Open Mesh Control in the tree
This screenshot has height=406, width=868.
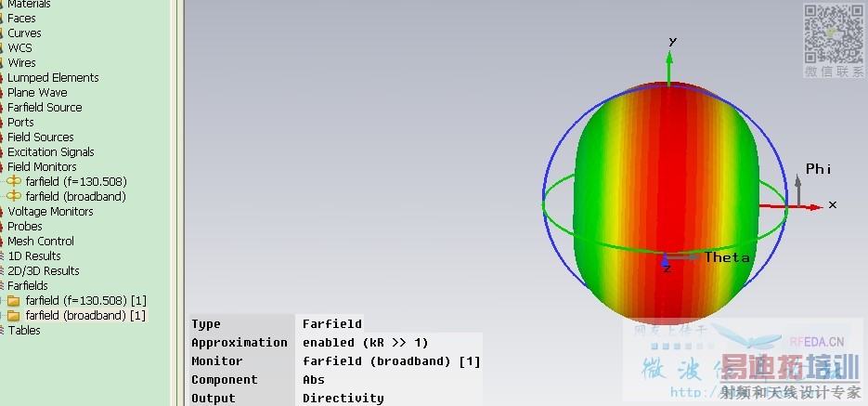(41, 242)
